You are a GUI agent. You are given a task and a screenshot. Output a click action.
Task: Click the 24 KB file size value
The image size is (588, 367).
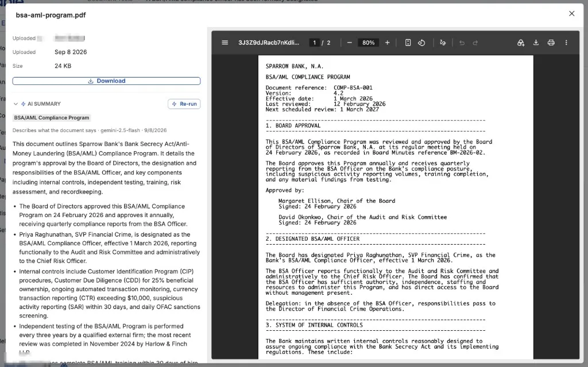tap(63, 66)
